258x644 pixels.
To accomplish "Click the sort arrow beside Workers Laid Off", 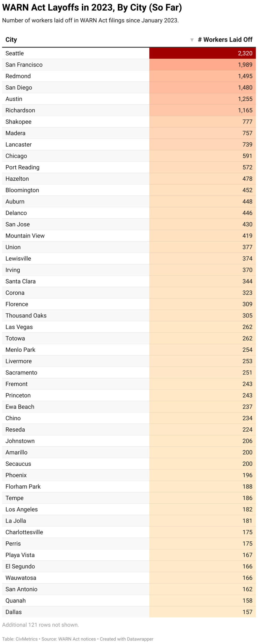I will click(x=192, y=40).
